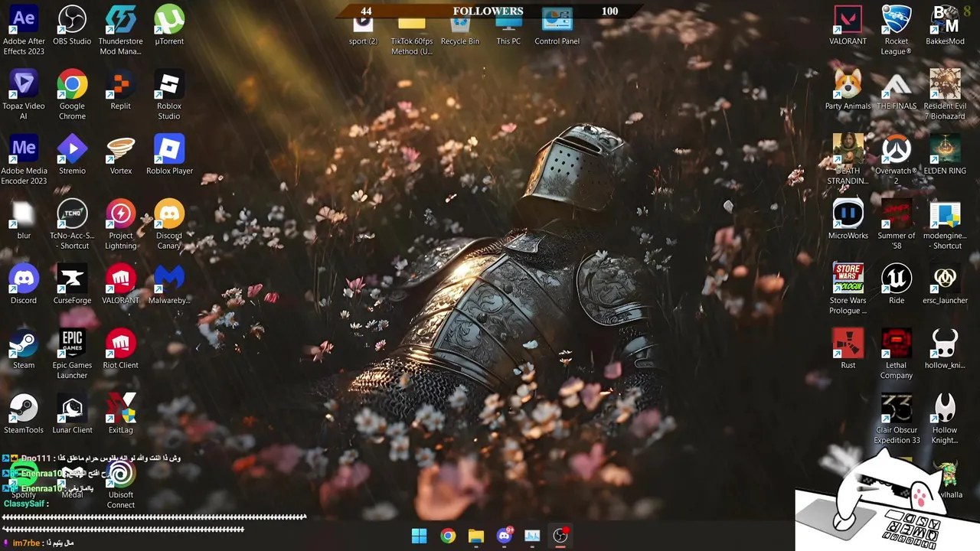Open the Windows Start menu
This screenshot has height=551, width=980.
pyautogui.click(x=420, y=536)
